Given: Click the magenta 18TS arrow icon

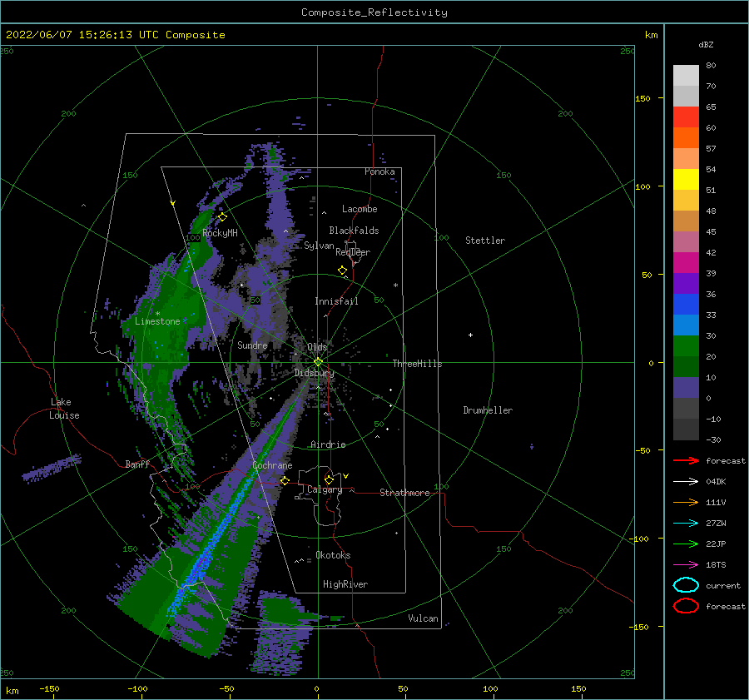Looking at the screenshot, I should pos(686,565).
